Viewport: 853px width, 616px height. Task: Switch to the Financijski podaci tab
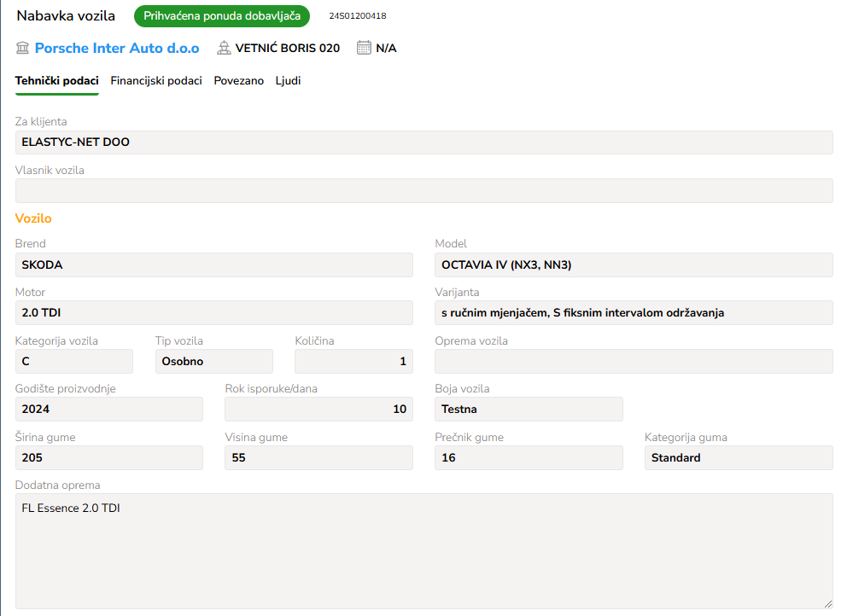point(156,80)
